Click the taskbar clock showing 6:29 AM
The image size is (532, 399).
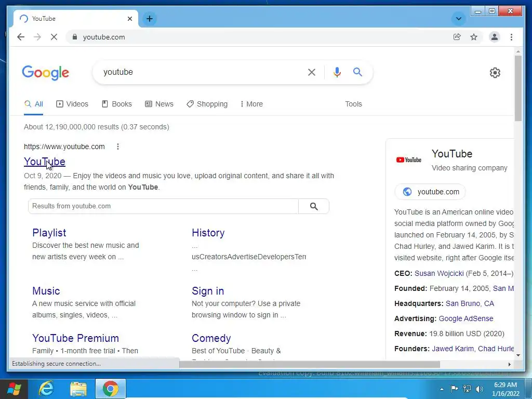(x=506, y=389)
